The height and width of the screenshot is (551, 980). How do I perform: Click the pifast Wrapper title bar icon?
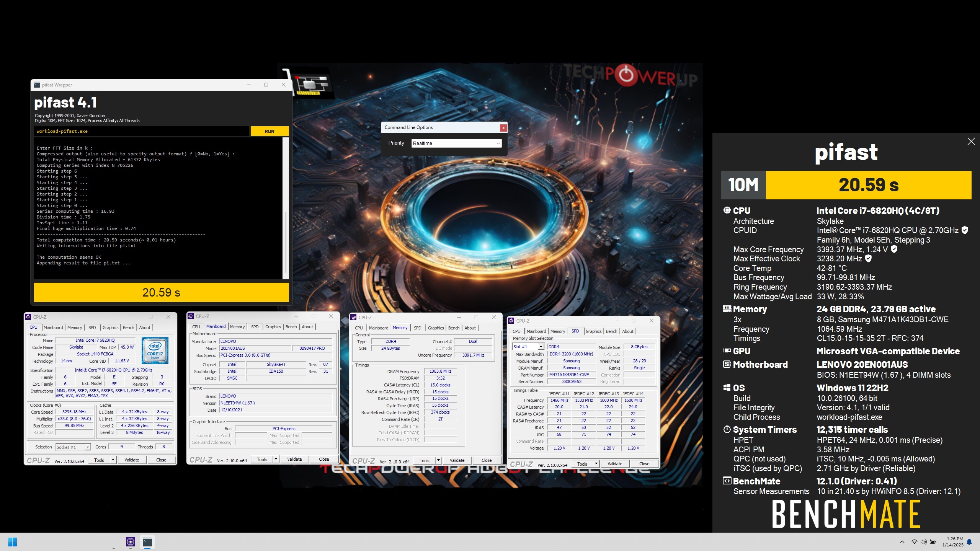[37, 85]
